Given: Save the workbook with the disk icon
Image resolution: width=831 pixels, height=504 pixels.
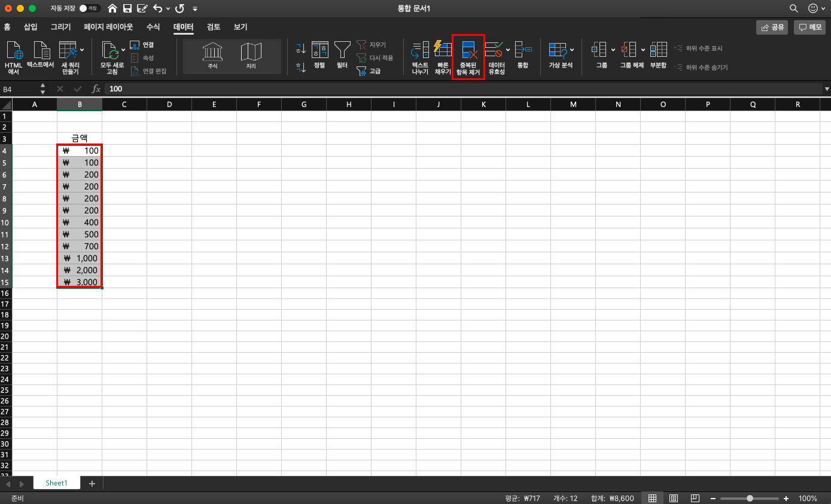Looking at the screenshot, I should pyautogui.click(x=127, y=8).
